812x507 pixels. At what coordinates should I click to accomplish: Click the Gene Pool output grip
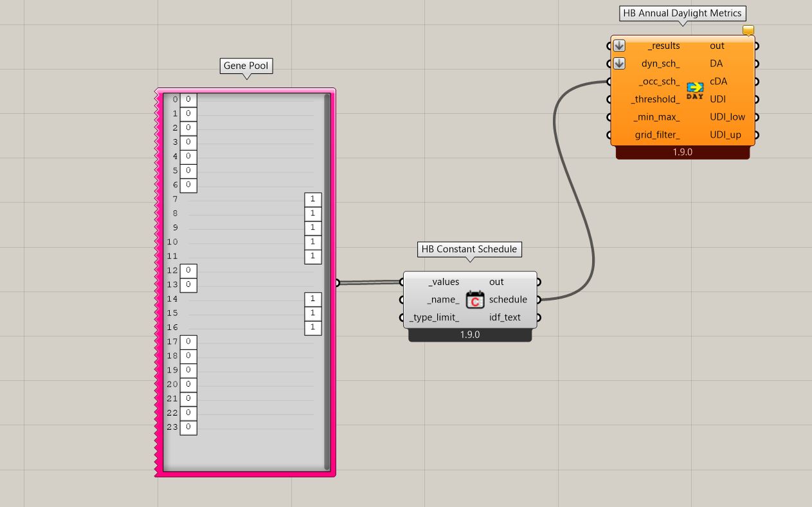[x=338, y=282]
